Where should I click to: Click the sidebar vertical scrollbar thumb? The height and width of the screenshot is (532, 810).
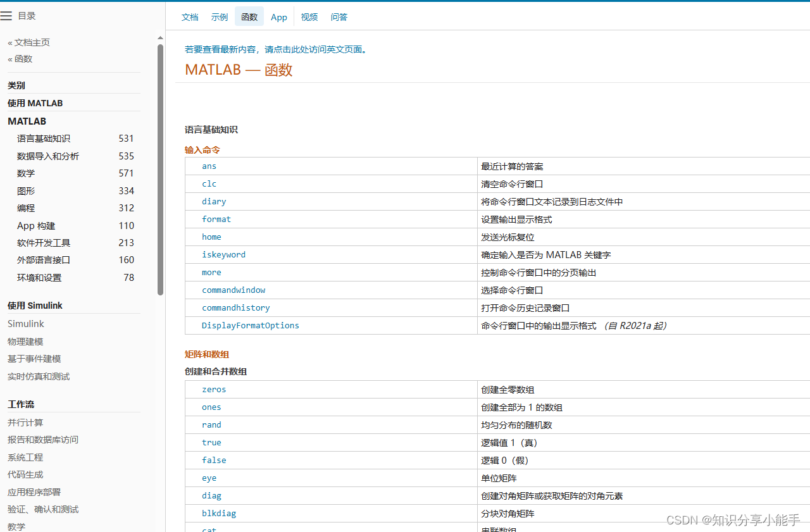(x=160, y=170)
